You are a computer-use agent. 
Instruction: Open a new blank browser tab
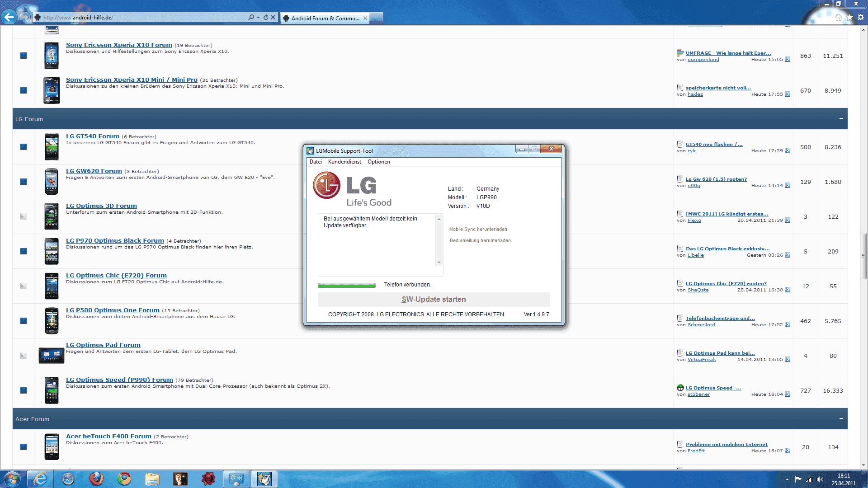coord(377,18)
